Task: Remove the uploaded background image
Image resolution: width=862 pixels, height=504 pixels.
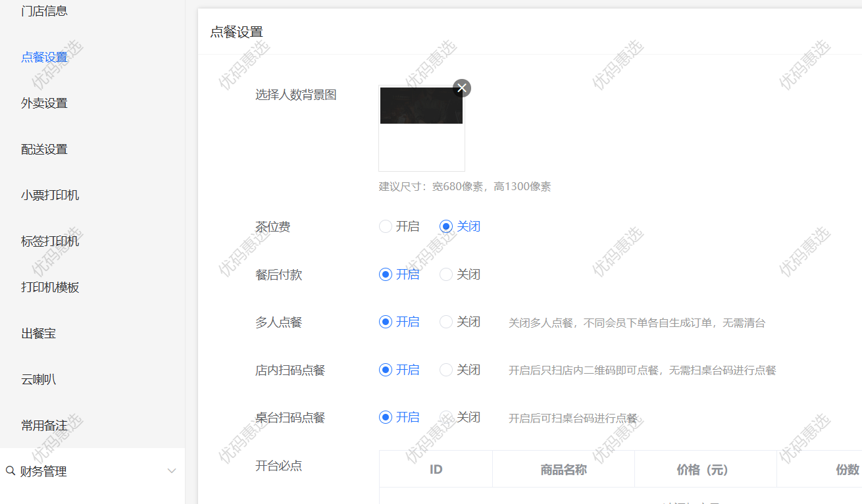Action: [462, 88]
